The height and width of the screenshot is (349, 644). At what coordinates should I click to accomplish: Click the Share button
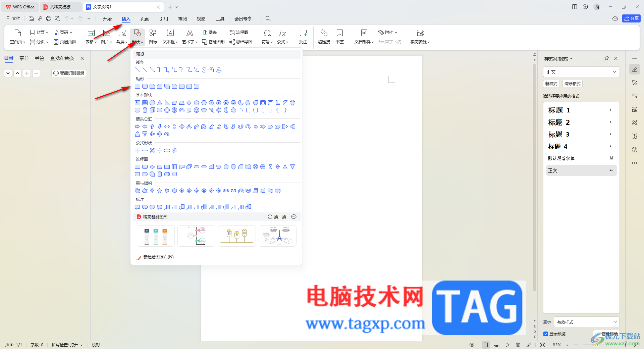coord(631,18)
